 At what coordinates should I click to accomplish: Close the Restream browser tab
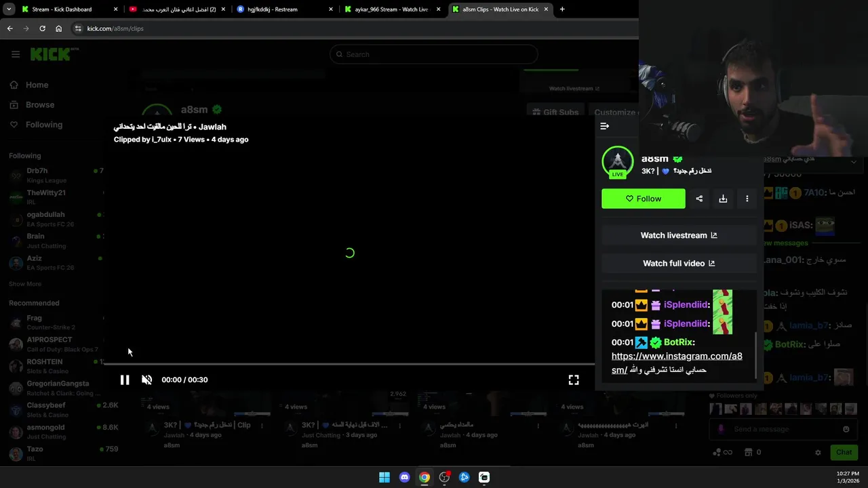click(x=331, y=9)
